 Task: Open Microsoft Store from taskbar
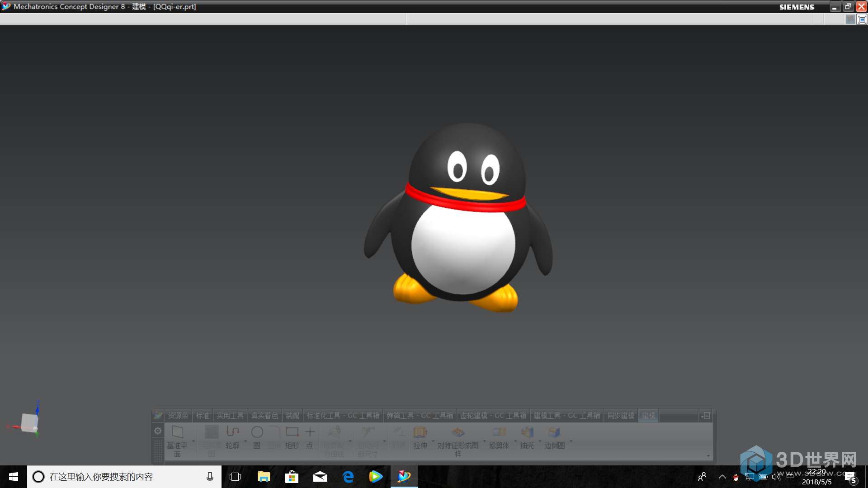(x=292, y=477)
